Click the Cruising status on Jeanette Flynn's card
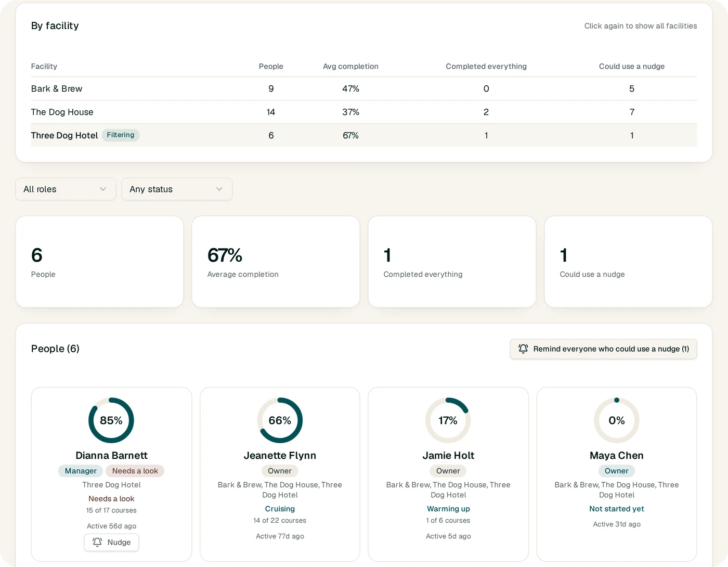This screenshot has width=728, height=567. [x=280, y=509]
